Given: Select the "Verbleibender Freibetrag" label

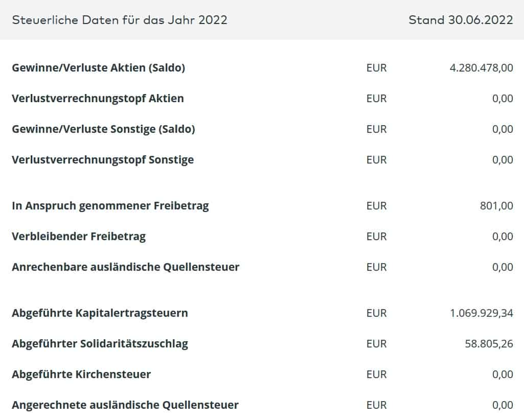Looking at the screenshot, I should pyautogui.click(x=79, y=236).
